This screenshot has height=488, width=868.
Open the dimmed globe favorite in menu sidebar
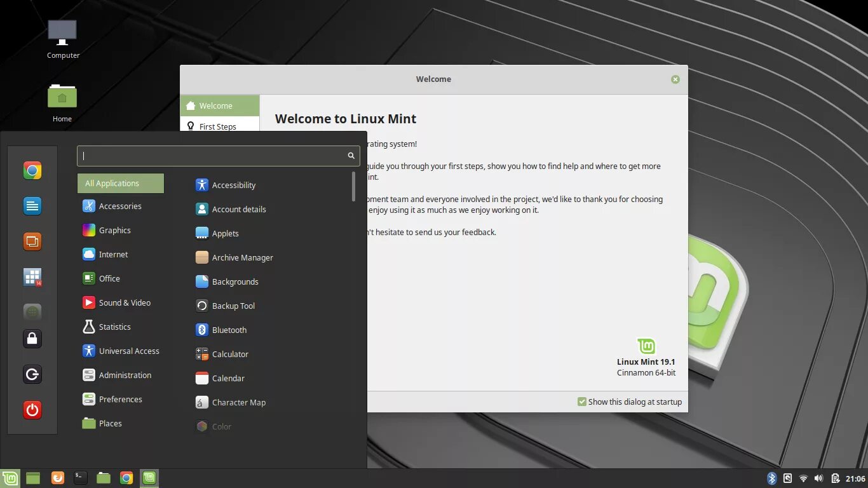pyautogui.click(x=32, y=312)
